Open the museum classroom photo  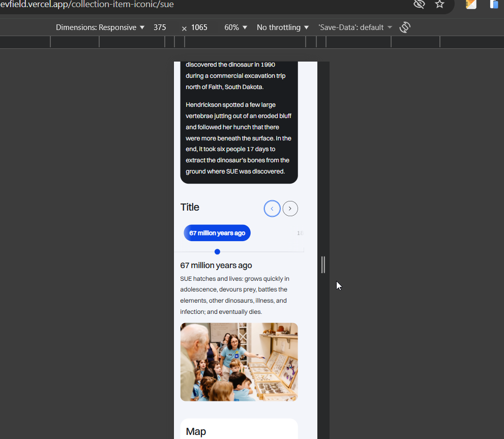[239, 362]
